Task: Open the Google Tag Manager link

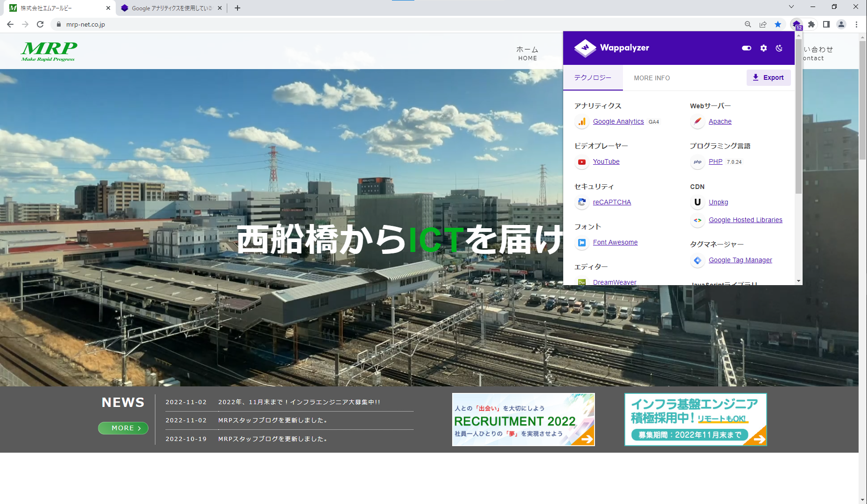Action: tap(740, 260)
